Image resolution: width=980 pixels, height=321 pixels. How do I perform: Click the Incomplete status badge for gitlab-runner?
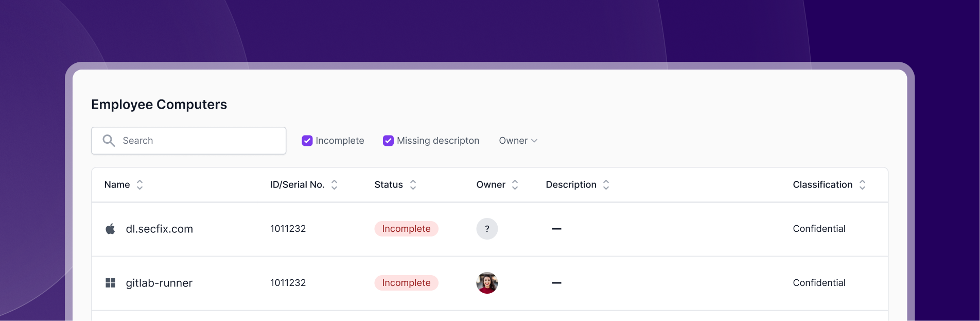(x=406, y=283)
